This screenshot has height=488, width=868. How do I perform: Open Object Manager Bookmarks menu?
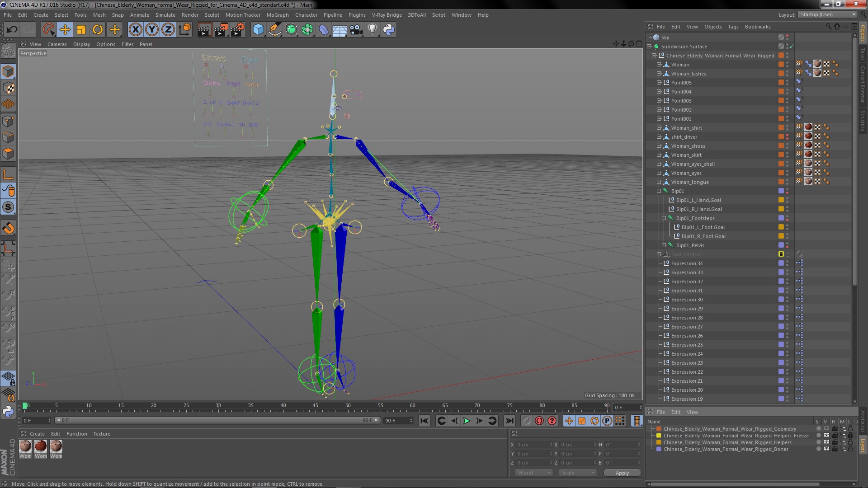(x=758, y=27)
